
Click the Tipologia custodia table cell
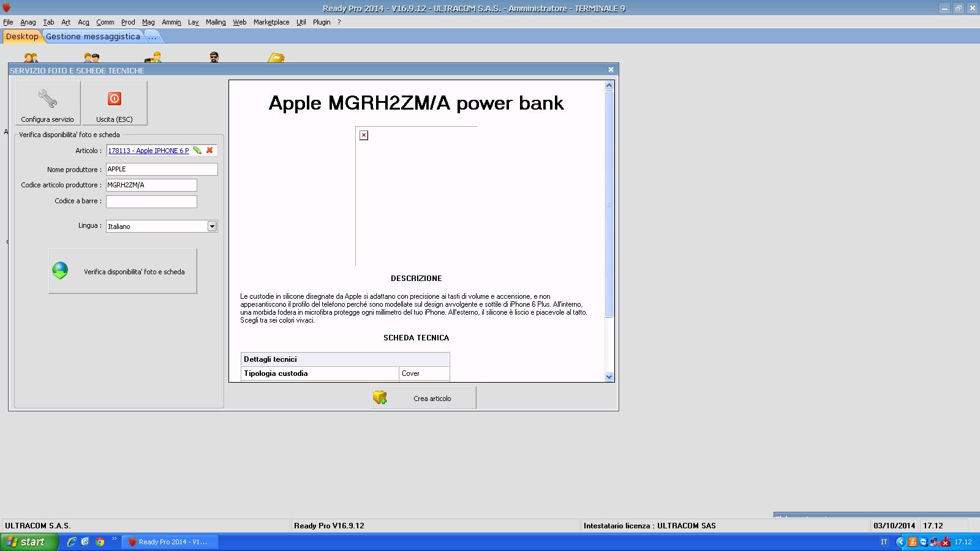[320, 373]
